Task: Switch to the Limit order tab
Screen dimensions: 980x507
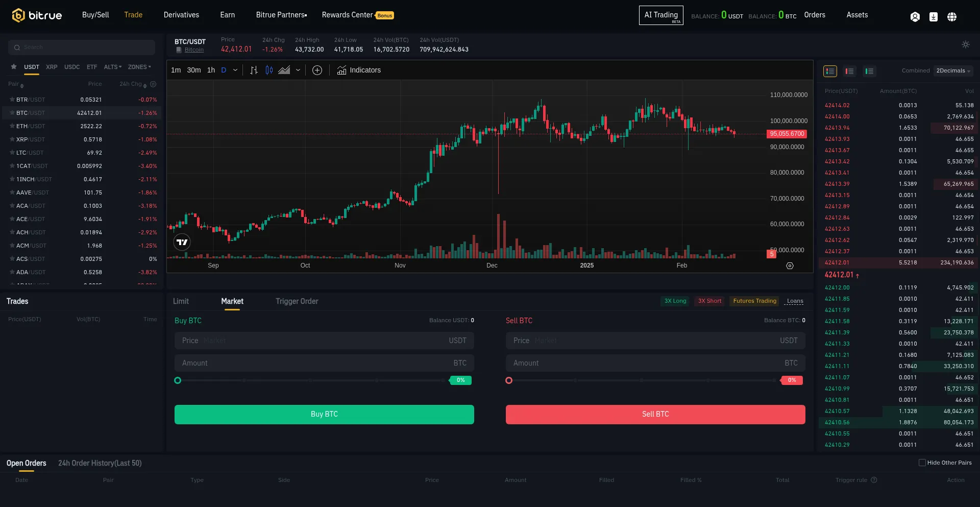Action: [181, 301]
